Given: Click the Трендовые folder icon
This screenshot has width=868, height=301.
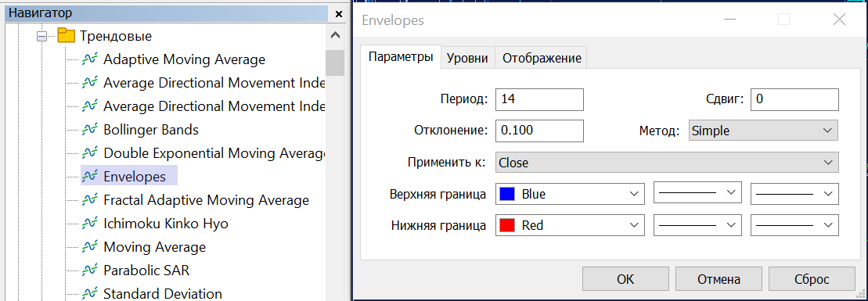Looking at the screenshot, I should (66, 36).
